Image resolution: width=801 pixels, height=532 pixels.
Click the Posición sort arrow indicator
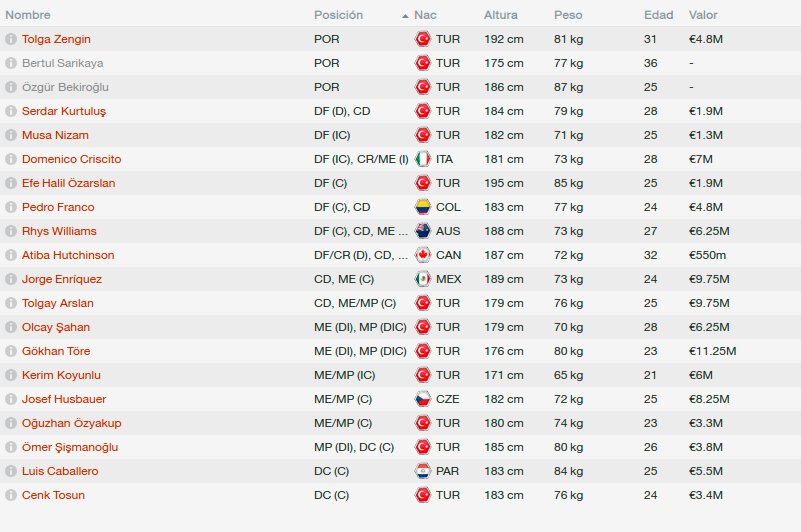(405, 16)
